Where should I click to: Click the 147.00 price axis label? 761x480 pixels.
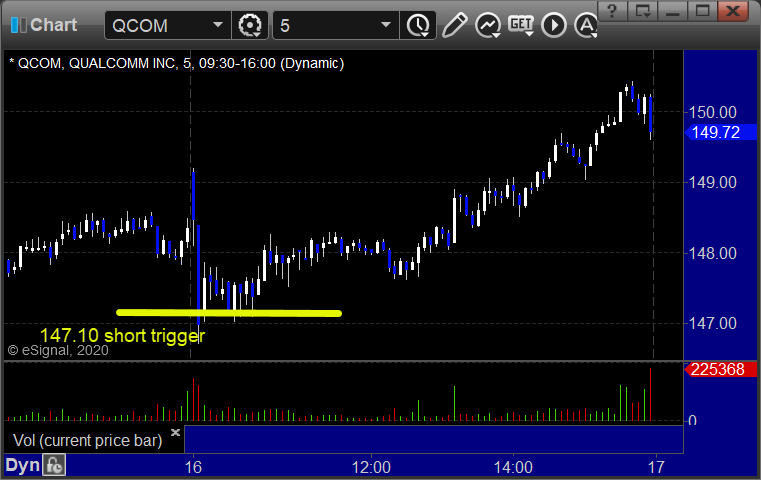(712, 323)
